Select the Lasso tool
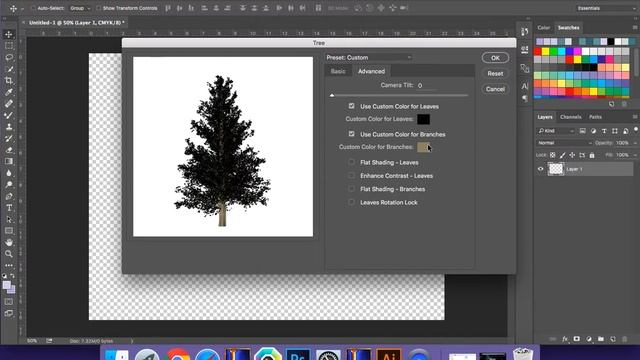 tap(9, 58)
